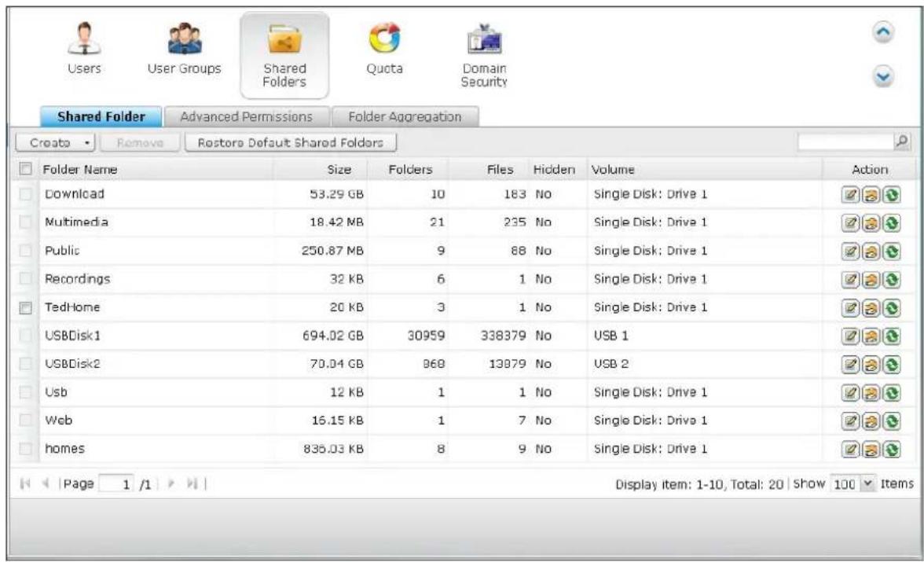Open access permissions for Multimedia folder
The height and width of the screenshot is (562, 924).
click(871, 223)
